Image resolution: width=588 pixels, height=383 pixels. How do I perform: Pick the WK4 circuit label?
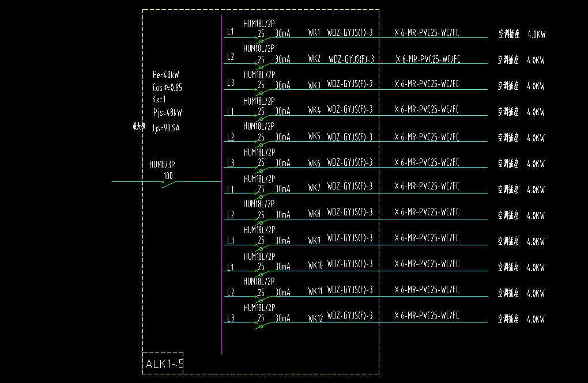pos(314,110)
